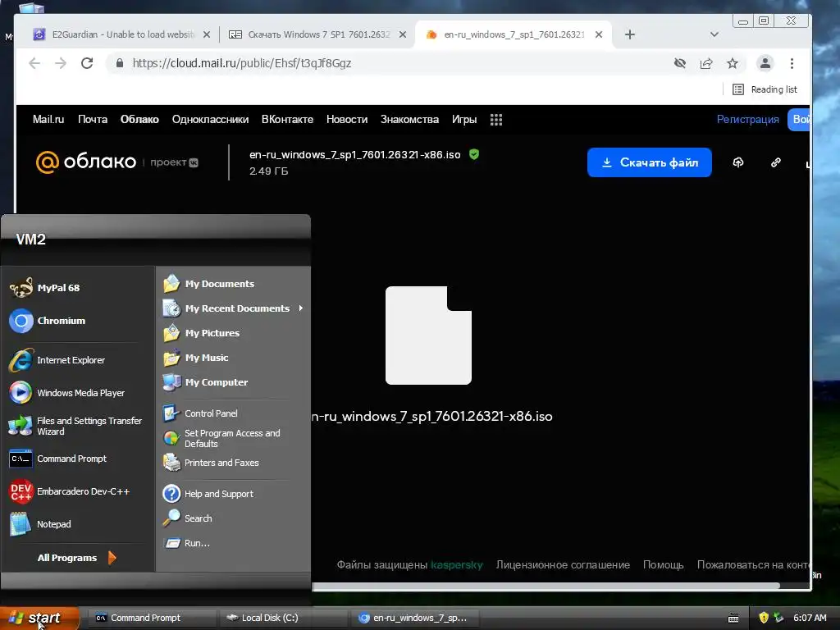Screen dimensions: 840x630
Task: Open Mail.ru link in portal bar
Action: point(48,120)
